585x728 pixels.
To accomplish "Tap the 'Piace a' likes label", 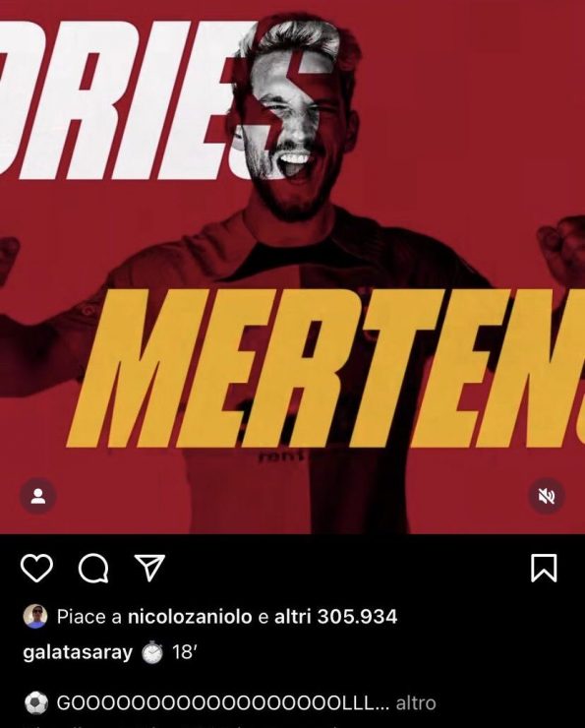I will pyautogui.click(x=89, y=617).
